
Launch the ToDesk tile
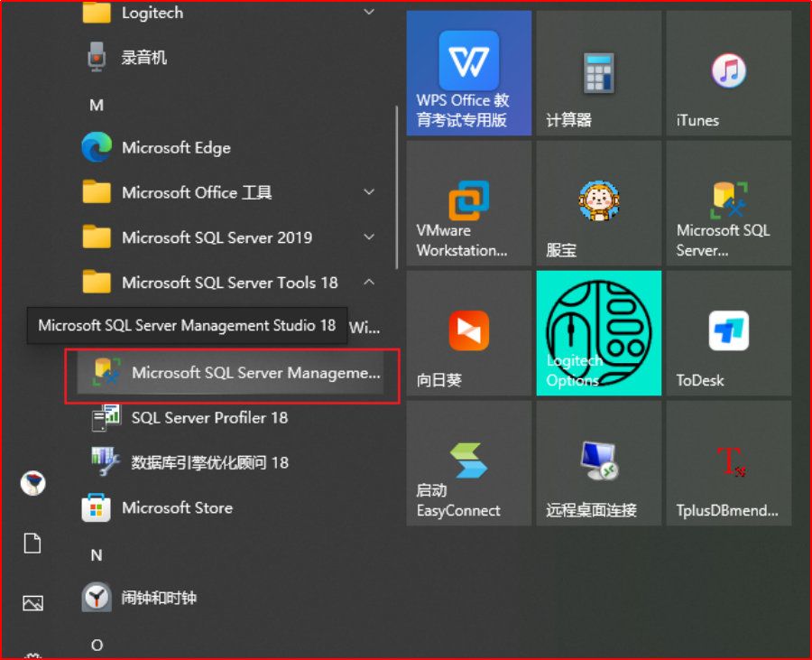pos(729,333)
